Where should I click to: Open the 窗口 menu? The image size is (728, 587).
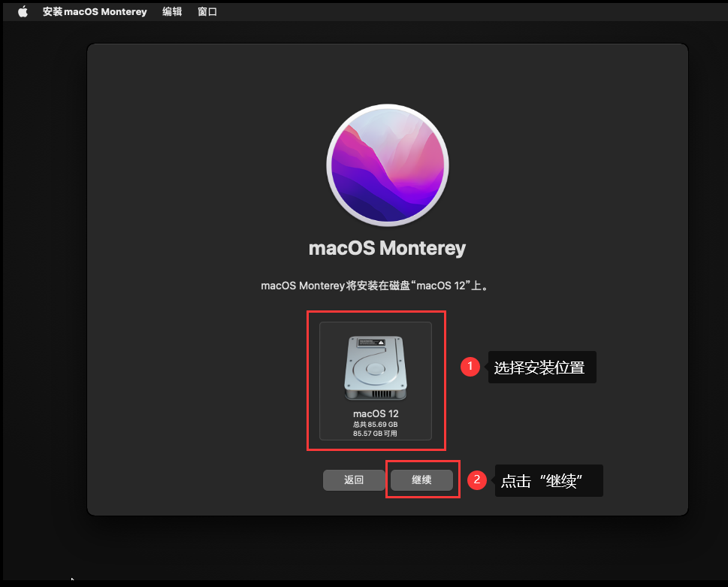click(x=207, y=11)
